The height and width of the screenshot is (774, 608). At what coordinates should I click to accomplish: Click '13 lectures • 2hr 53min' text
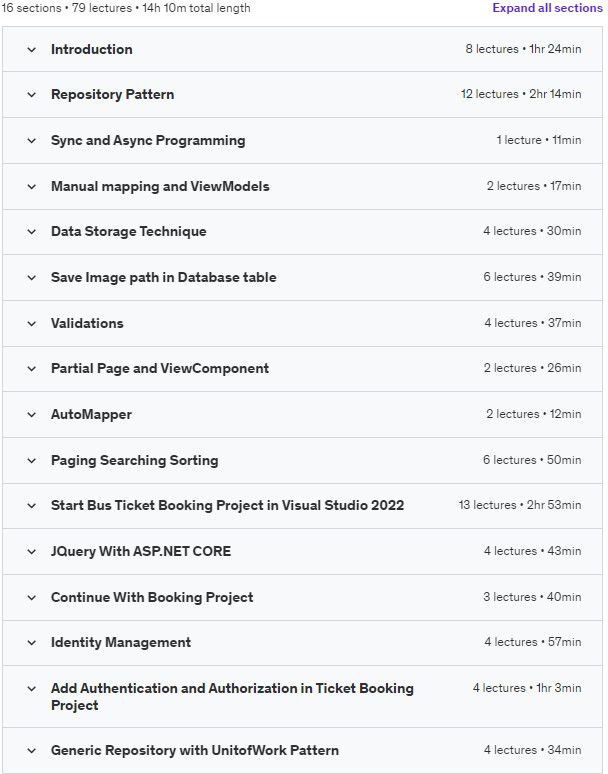pyautogui.click(x=520, y=505)
